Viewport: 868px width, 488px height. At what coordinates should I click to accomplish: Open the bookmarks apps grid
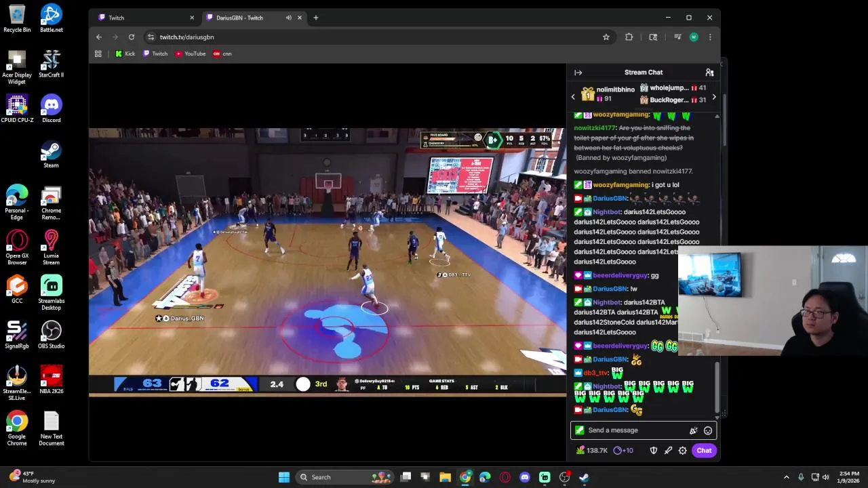click(98, 54)
